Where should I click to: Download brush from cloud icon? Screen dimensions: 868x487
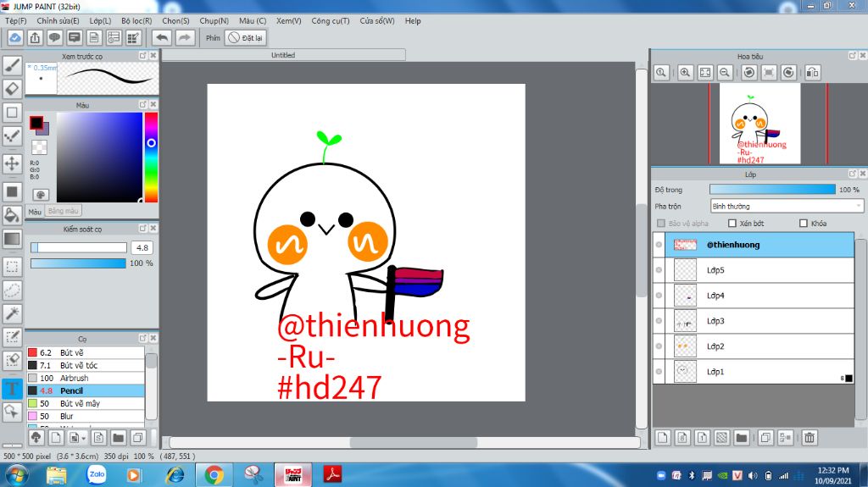click(x=36, y=438)
